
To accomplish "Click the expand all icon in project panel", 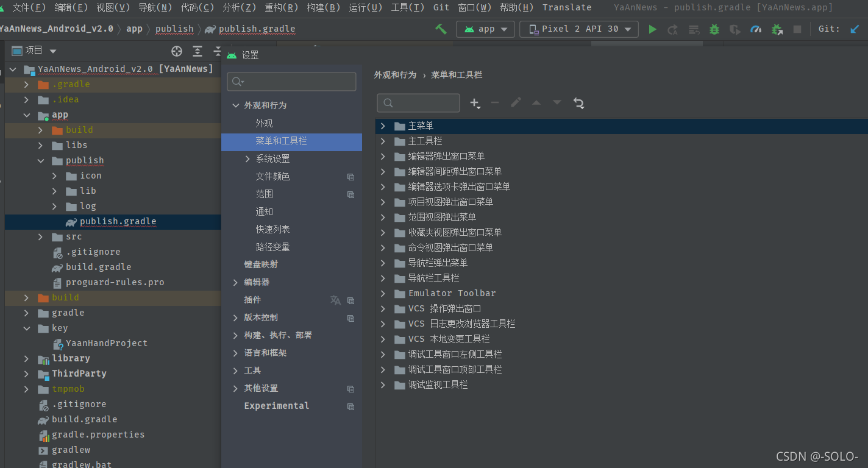I will coord(197,51).
